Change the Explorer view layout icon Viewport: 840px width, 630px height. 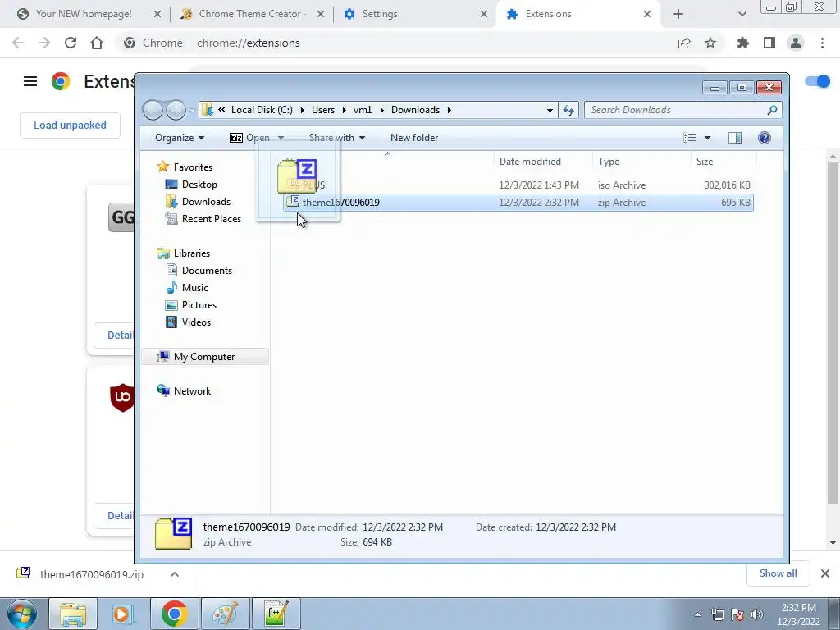click(689, 138)
